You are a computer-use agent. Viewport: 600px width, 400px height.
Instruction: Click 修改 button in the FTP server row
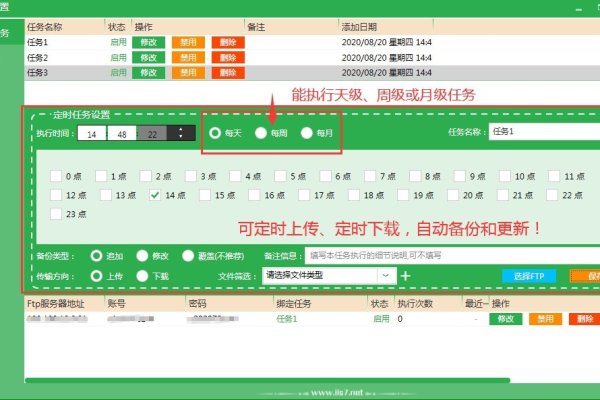(505, 319)
